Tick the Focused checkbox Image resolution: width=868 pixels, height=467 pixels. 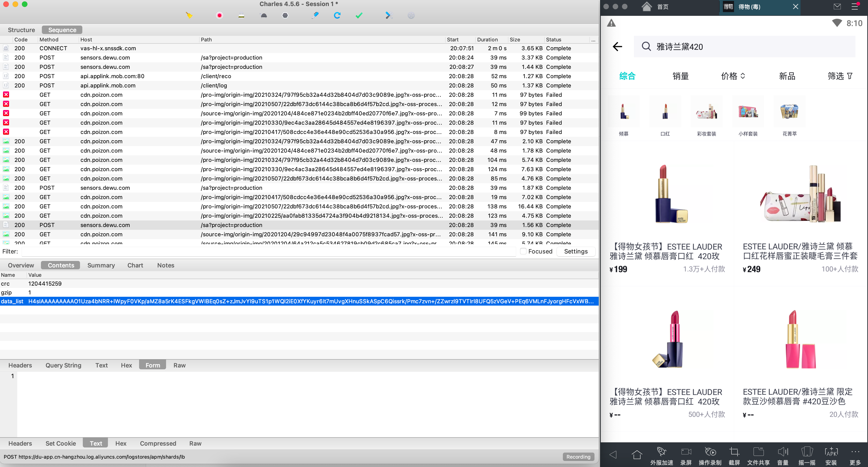(x=523, y=251)
